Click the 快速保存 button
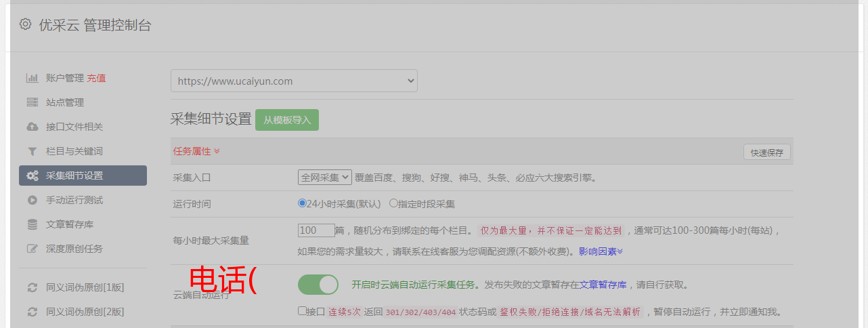The image size is (868, 328). click(766, 152)
